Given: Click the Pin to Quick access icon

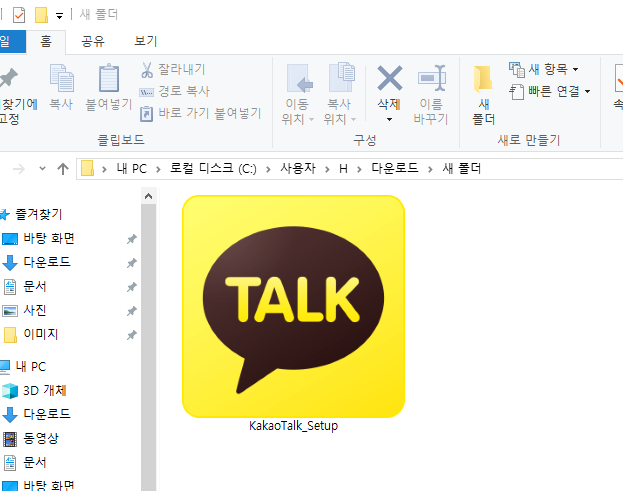Looking at the screenshot, I should click(9, 78).
